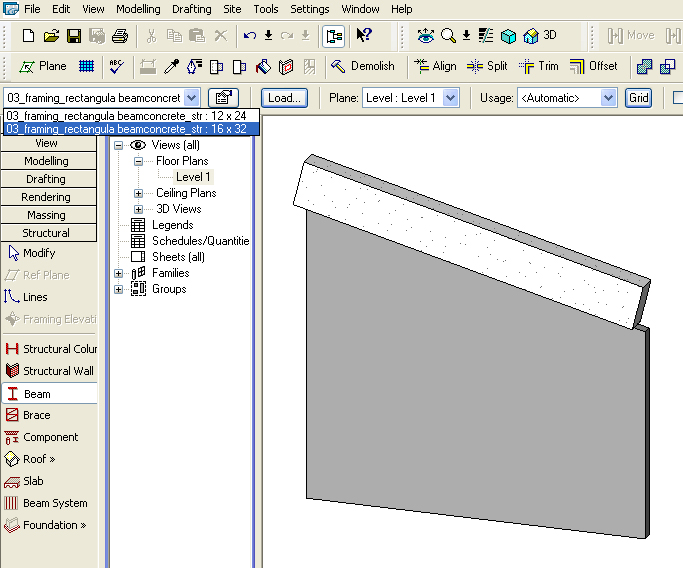Click the Save disk icon
683x568 pixels.
tap(74, 36)
